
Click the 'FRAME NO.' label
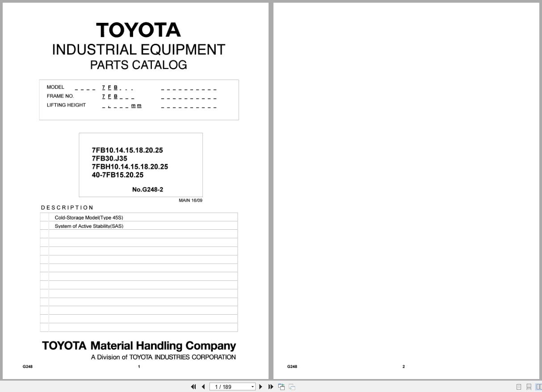(x=60, y=96)
